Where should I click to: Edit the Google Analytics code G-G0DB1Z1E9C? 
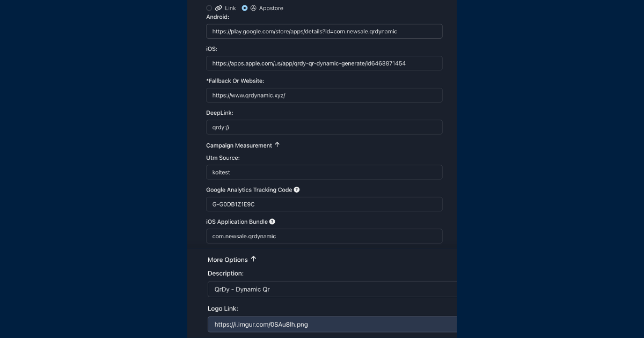[324, 204]
